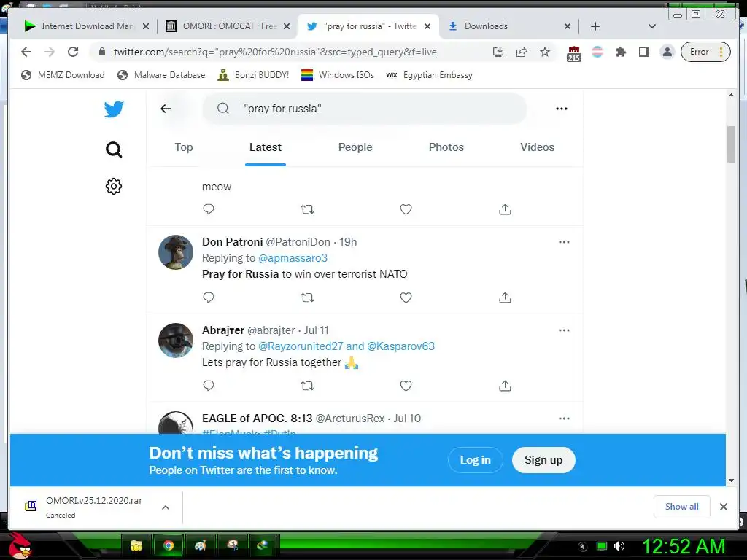Open more options on EAGLE of APOC. tweet

click(x=564, y=418)
